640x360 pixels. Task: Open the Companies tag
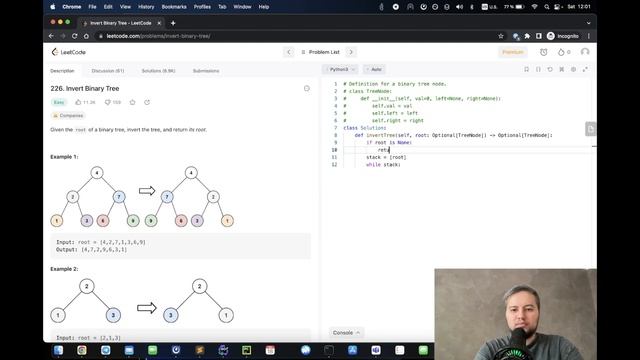pos(68,116)
